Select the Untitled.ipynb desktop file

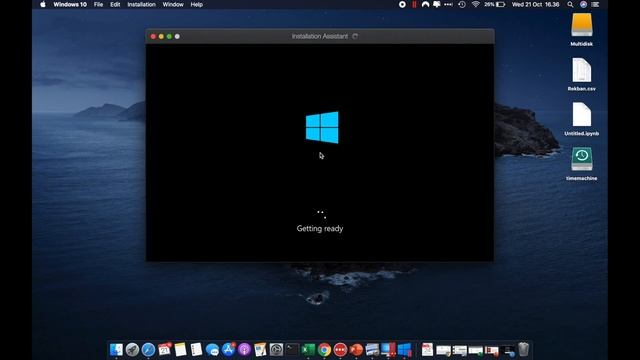click(582, 119)
